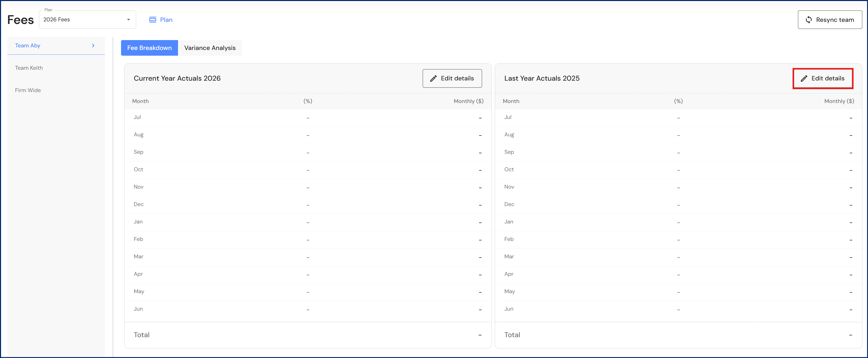Select Team Keith in sidebar
Image resolution: width=868 pixels, height=358 pixels.
tap(29, 68)
